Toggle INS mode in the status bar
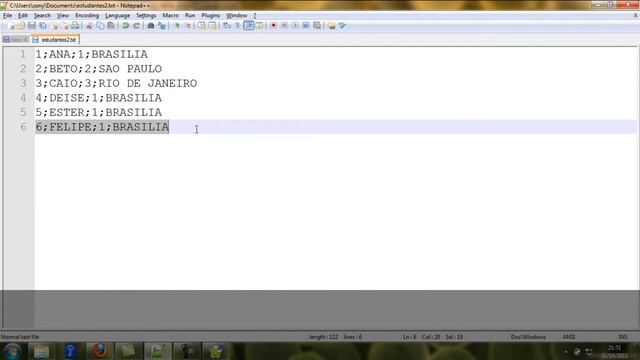 point(623,337)
